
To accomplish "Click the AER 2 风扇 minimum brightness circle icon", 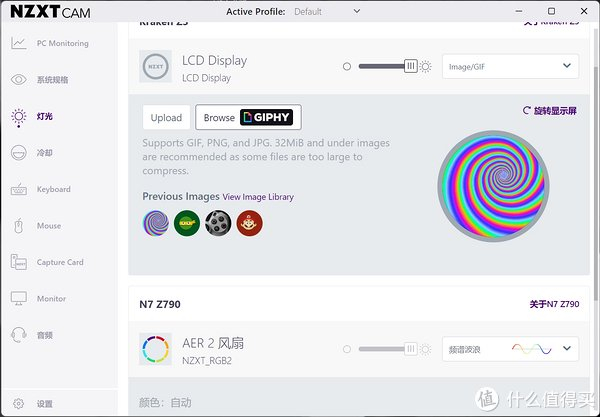I will pyautogui.click(x=347, y=349).
